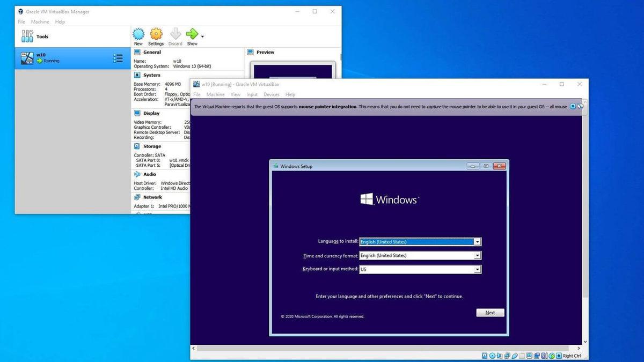Open the Machine menu of VirtualBox Manager
The width and height of the screenshot is (644, 362).
point(40,21)
